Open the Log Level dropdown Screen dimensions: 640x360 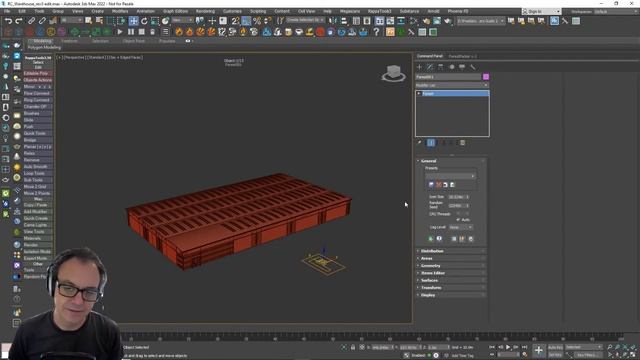[x=460, y=227]
